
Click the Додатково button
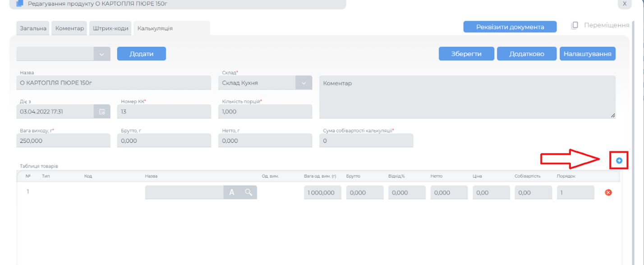point(526,54)
